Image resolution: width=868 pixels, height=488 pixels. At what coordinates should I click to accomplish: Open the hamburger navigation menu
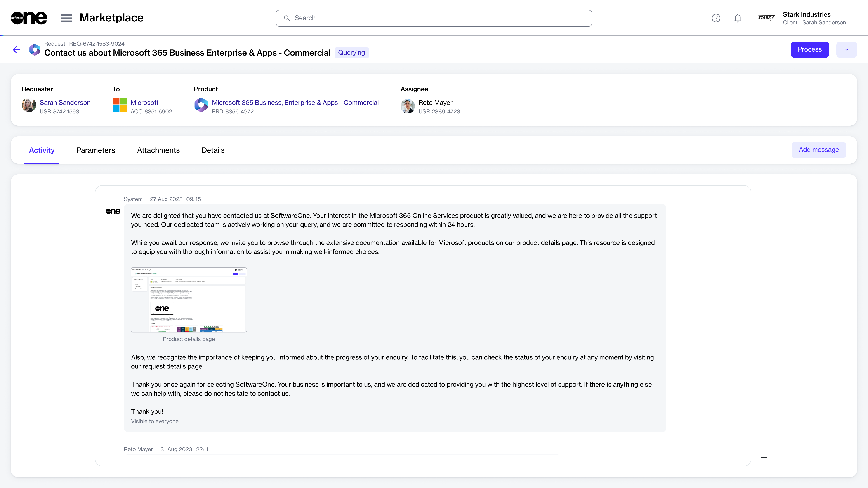tap(67, 18)
